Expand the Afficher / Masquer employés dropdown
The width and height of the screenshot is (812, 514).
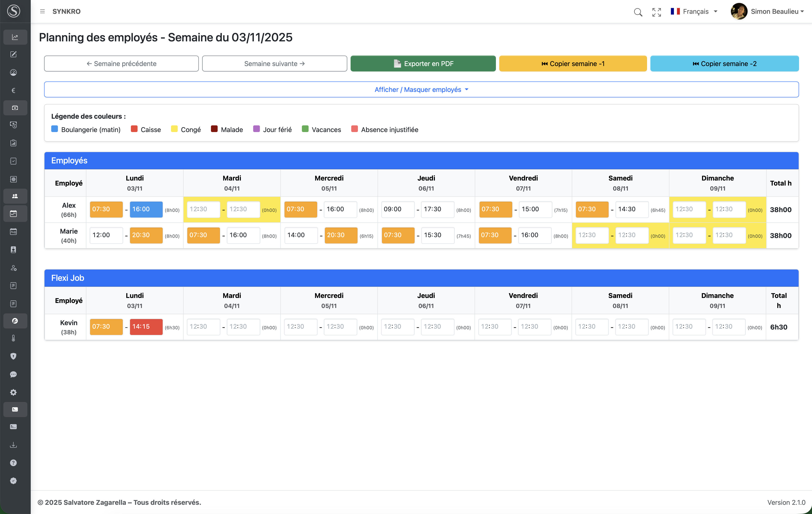point(421,90)
